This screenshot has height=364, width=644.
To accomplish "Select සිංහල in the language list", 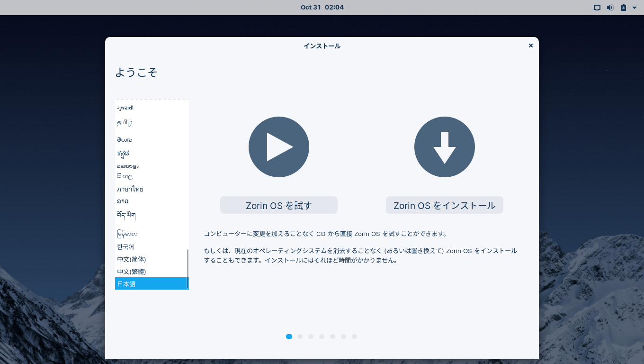I will (152, 176).
